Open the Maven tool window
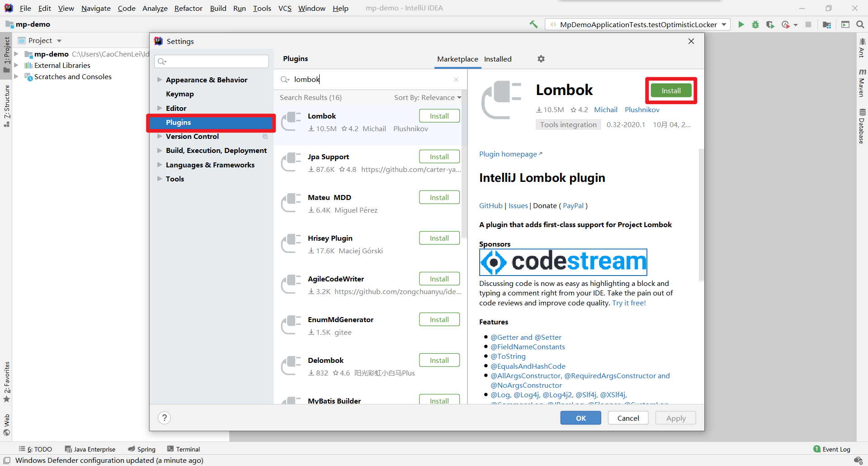 [x=862, y=83]
